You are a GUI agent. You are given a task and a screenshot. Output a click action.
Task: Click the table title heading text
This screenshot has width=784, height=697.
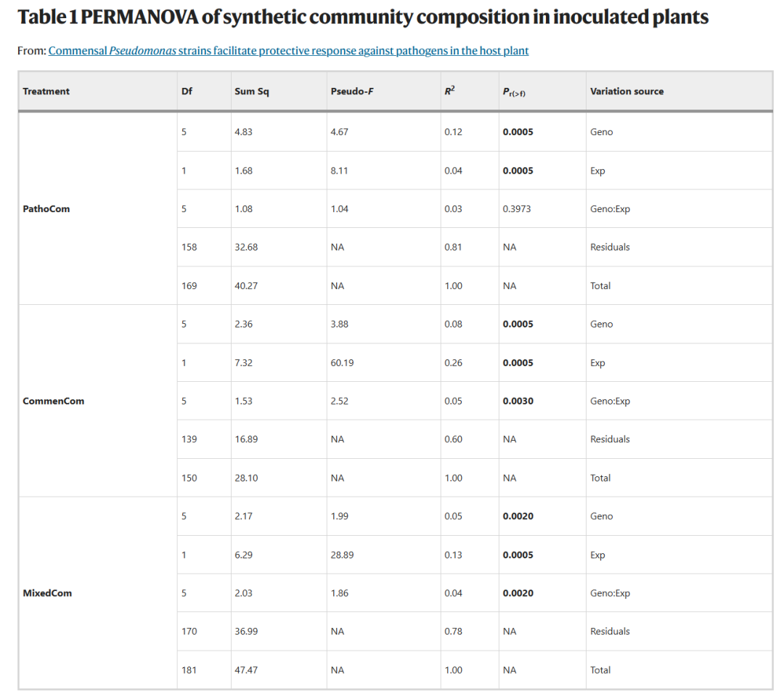pyautogui.click(x=363, y=17)
